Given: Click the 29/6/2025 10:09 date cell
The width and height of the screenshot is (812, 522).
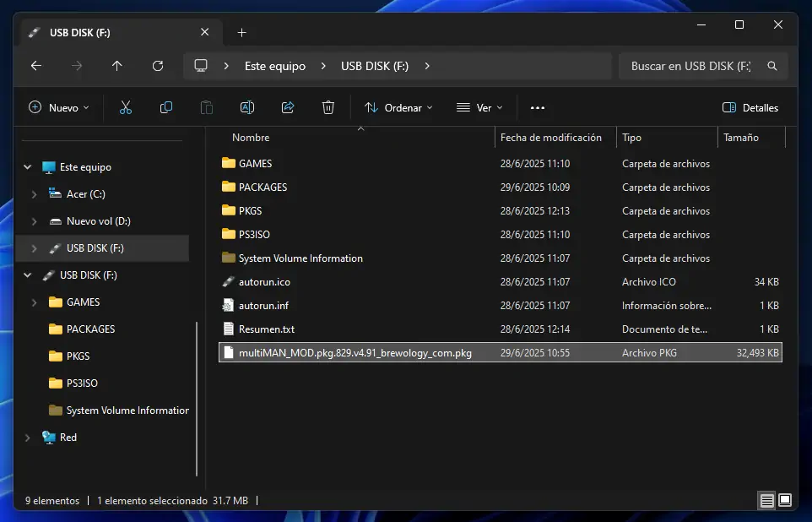Looking at the screenshot, I should point(535,188).
